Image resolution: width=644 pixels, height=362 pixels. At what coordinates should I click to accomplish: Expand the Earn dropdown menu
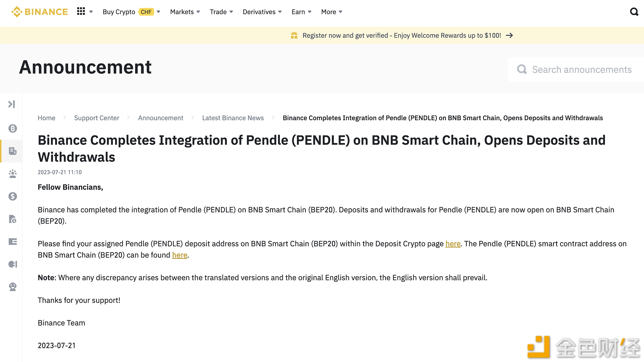point(301,12)
